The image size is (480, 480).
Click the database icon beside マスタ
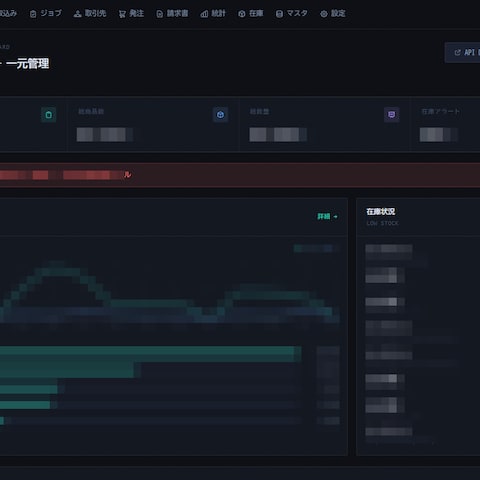tap(279, 14)
